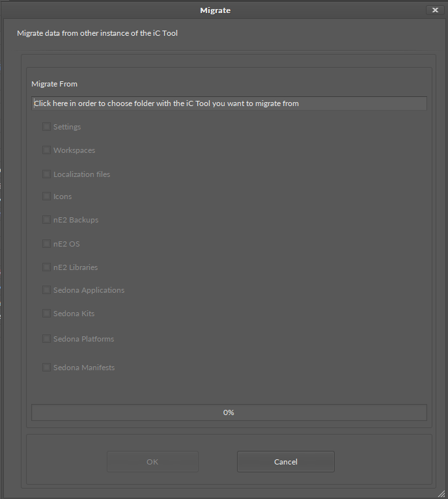Click the 0% migration progress bar
Screen dimensions: 448x499
[x=229, y=412]
